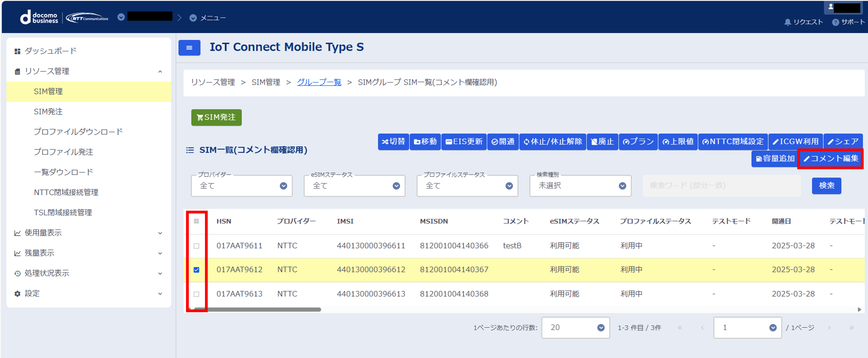
Task: Click the 移動 move toolbar button
Action: pos(425,142)
